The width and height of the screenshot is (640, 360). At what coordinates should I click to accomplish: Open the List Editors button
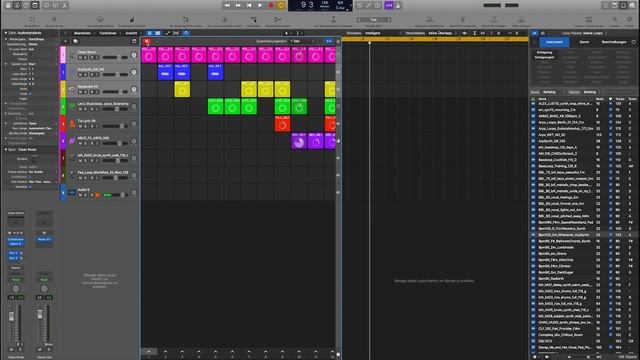point(606,5)
